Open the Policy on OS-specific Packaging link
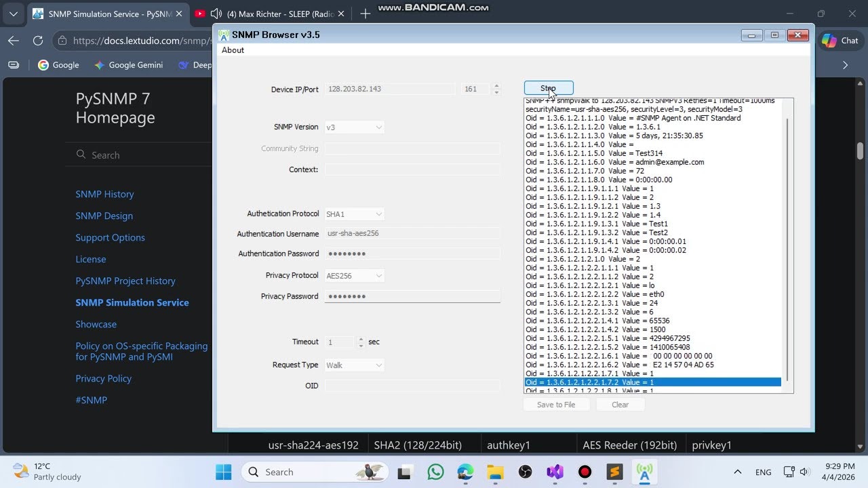This screenshot has width=868, height=488. point(142,351)
